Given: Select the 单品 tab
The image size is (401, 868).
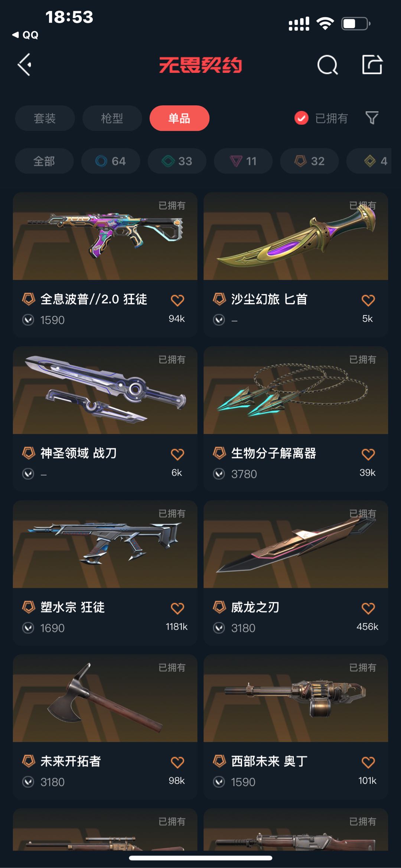Looking at the screenshot, I should 179,118.
